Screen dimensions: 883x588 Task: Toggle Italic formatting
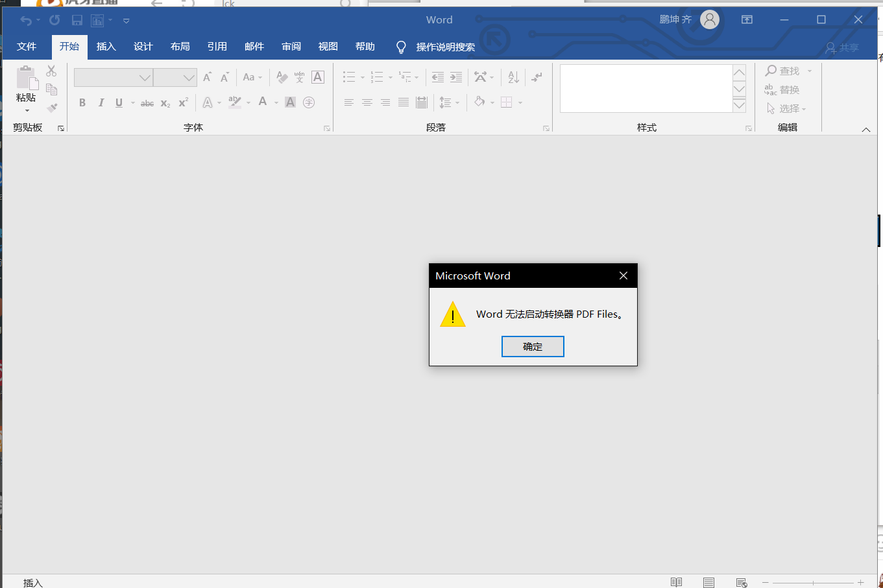[x=101, y=102]
